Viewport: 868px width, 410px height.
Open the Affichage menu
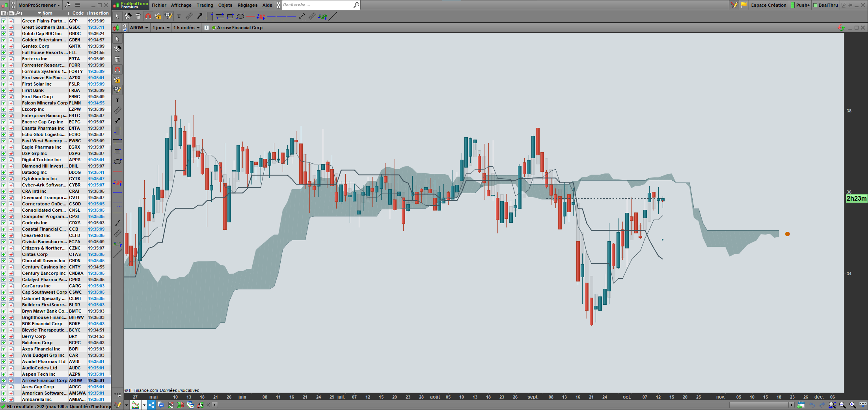pos(181,5)
